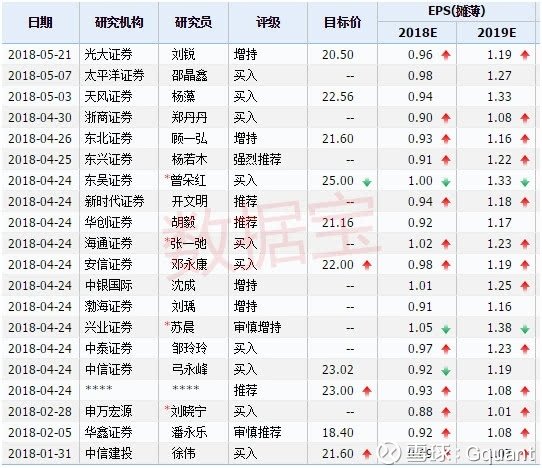Click green down arrow beside 1.33 in 东吴证券 row
542x468 pixels.
[525, 182]
